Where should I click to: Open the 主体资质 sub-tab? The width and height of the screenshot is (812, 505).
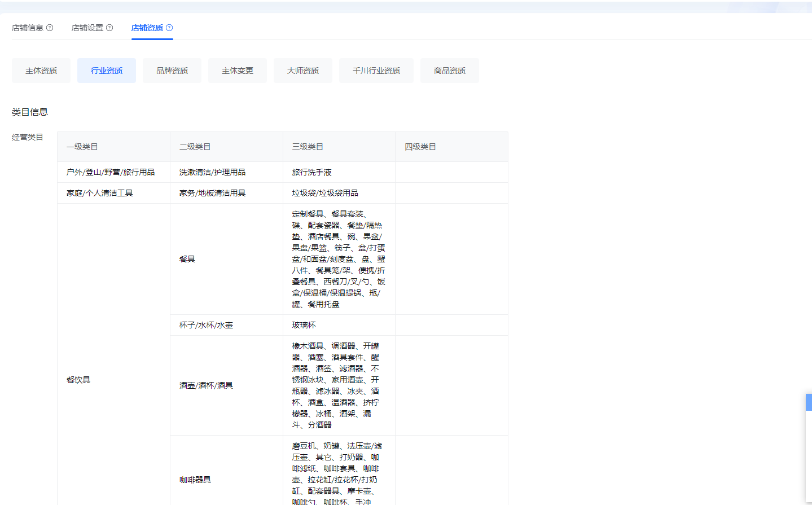click(41, 71)
